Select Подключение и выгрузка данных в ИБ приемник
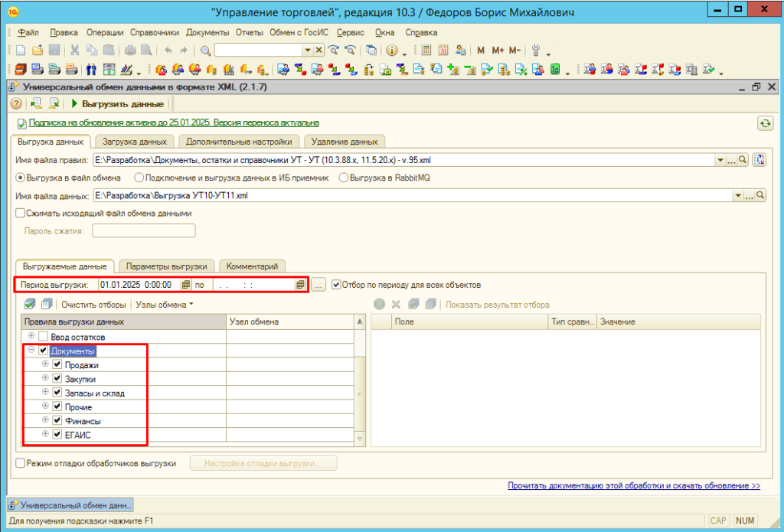Image resolution: width=784 pixels, height=532 pixels. pos(139,178)
